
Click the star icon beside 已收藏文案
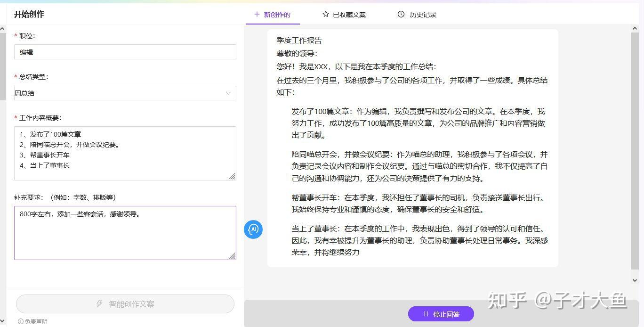point(325,14)
